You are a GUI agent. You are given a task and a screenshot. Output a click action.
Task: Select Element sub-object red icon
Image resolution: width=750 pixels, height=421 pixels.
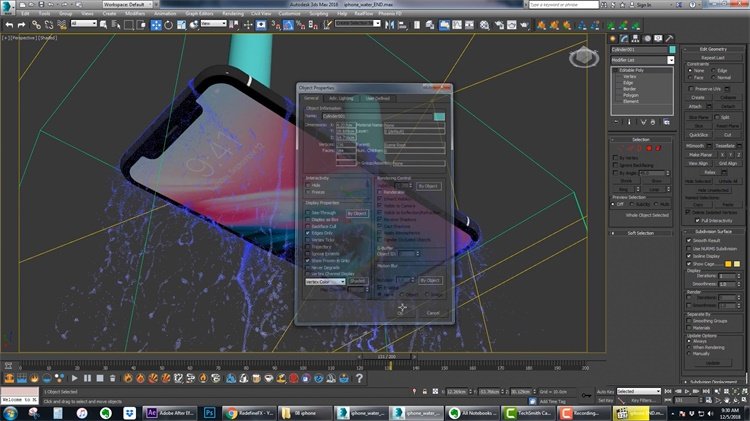point(658,148)
